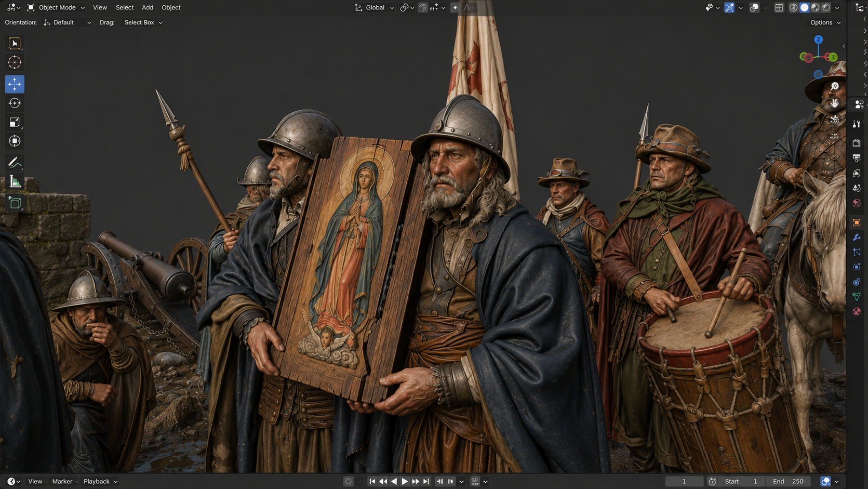Open the Object Mode dropdown
The width and height of the screenshot is (868, 489).
coord(56,7)
